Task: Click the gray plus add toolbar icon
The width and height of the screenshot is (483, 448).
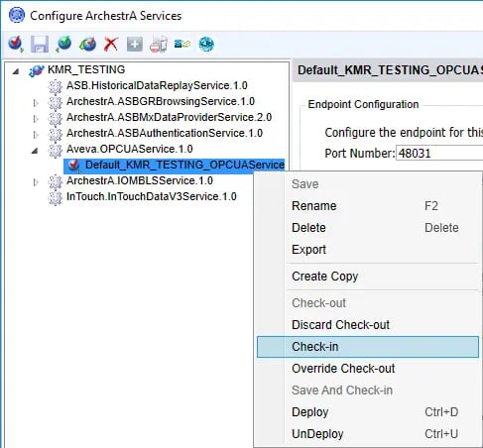Action: click(x=135, y=44)
